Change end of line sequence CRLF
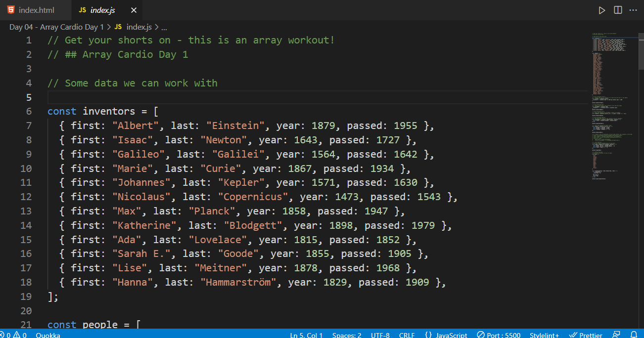This screenshot has width=644, height=338. click(407, 335)
